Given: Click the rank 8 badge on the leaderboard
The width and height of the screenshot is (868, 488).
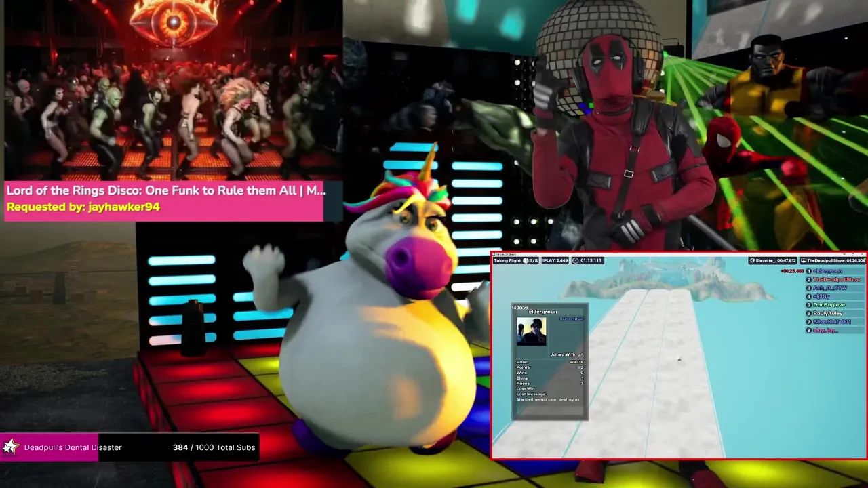Looking at the screenshot, I should (x=808, y=330).
